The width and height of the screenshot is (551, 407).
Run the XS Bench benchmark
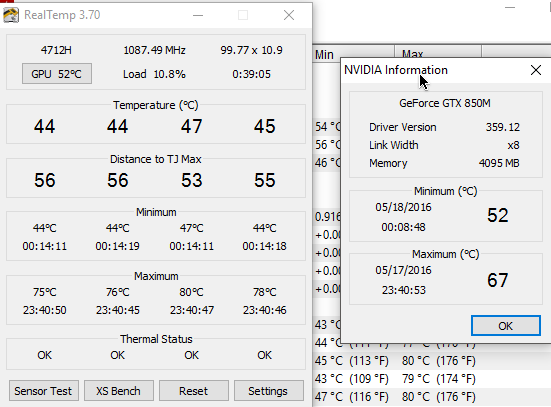pos(118,391)
